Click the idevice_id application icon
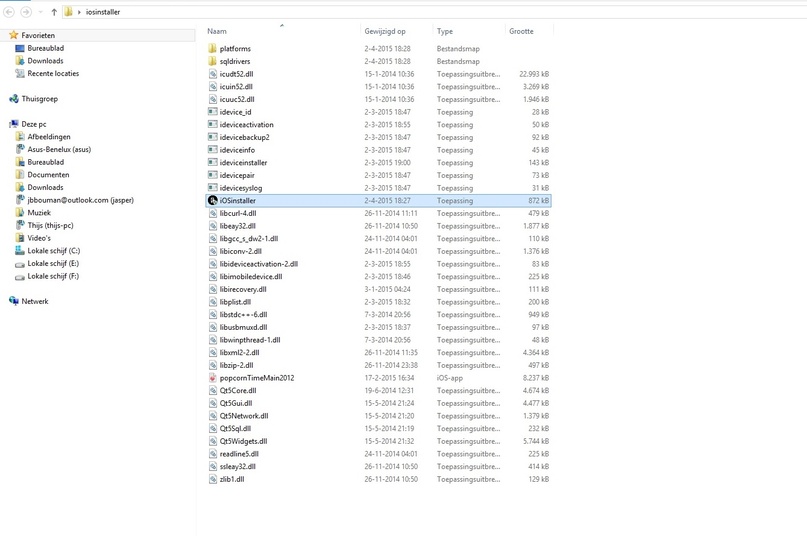 (x=213, y=112)
